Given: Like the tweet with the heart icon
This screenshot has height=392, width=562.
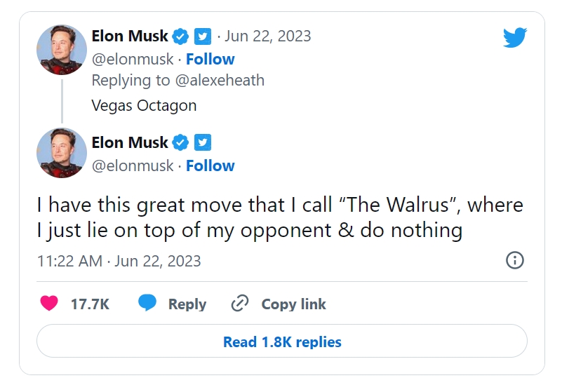Looking at the screenshot, I should pyautogui.click(x=49, y=304).
